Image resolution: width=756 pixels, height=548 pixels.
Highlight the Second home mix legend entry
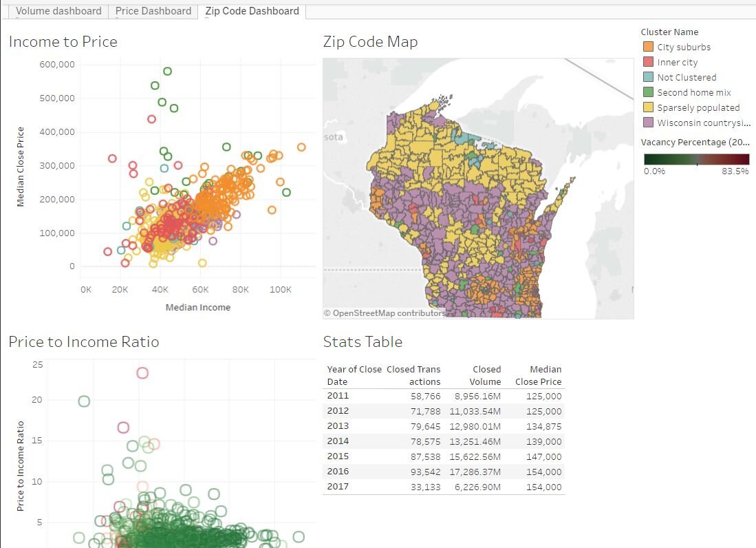(x=693, y=92)
